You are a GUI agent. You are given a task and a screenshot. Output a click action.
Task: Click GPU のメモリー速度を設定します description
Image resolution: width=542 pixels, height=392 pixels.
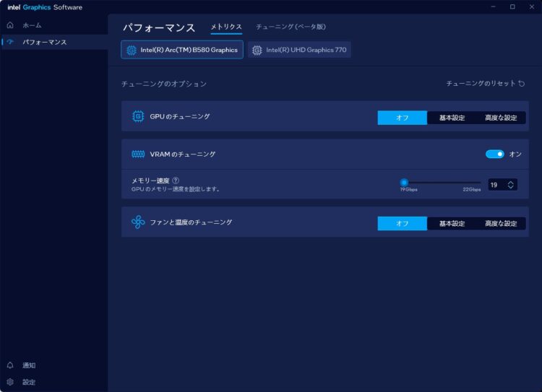click(176, 189)
